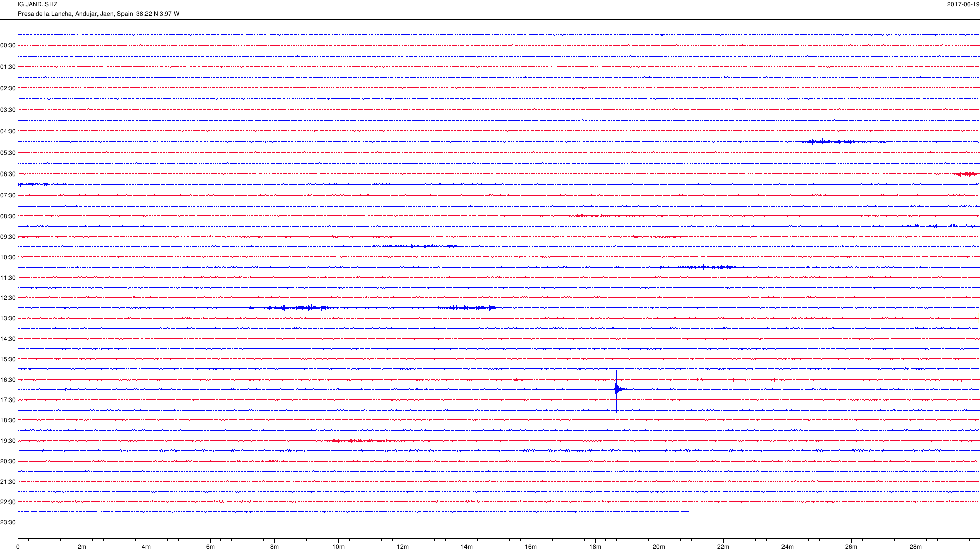Click the 10m axis tick label

(x=338, y=547)
